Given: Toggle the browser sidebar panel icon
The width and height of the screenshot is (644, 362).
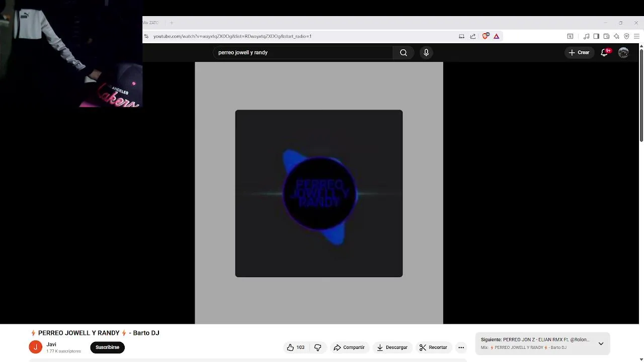Looking at the screenshot, I should [596, 36].
